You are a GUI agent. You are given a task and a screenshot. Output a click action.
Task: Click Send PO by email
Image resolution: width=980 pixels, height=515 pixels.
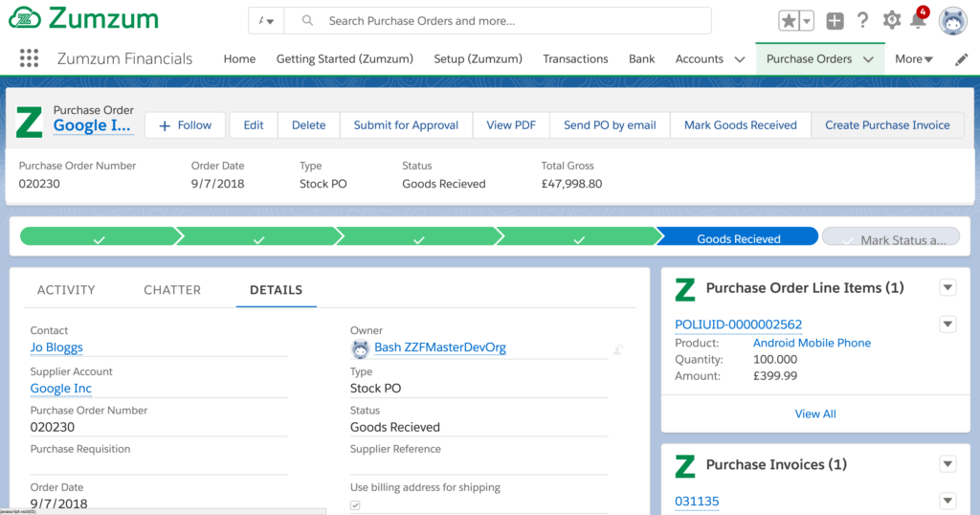pos(610,125)
